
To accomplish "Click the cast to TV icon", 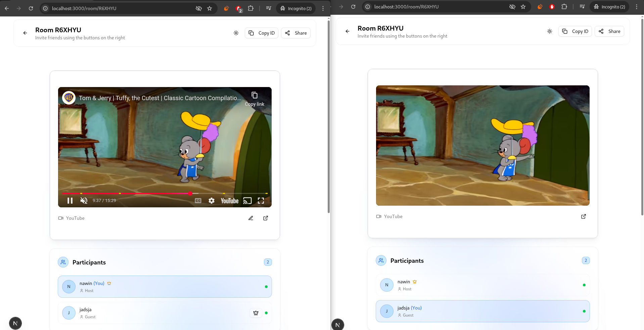I will 247,201.
